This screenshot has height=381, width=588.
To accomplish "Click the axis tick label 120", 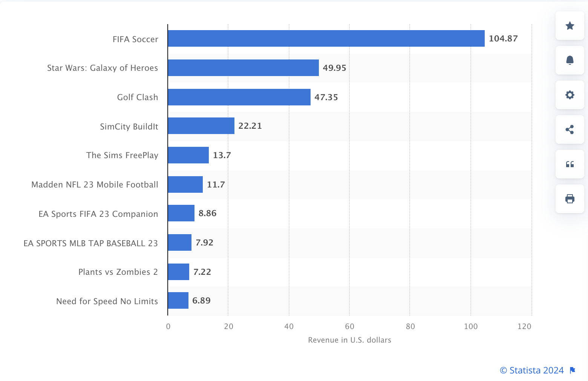I will pyautogui.click(x=524, y=326).
